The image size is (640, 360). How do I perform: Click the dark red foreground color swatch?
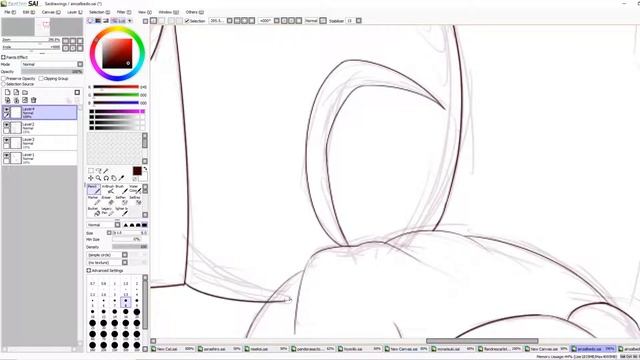tap(137, 171)
